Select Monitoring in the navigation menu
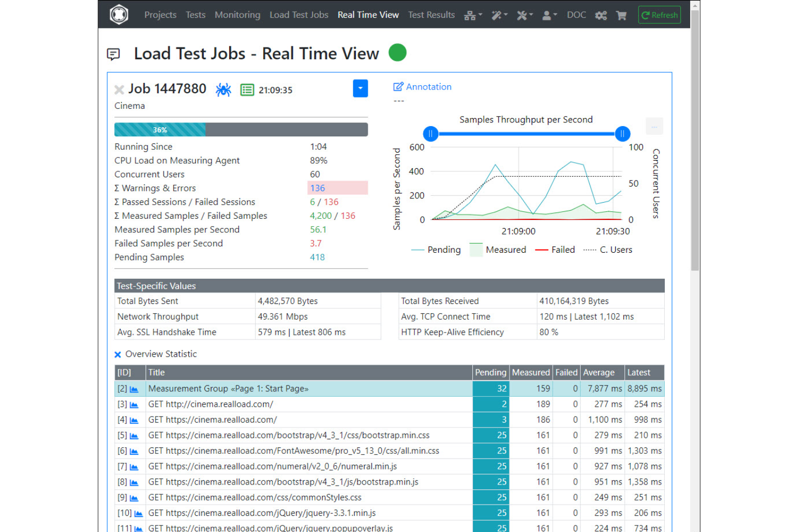 [237, 15]
